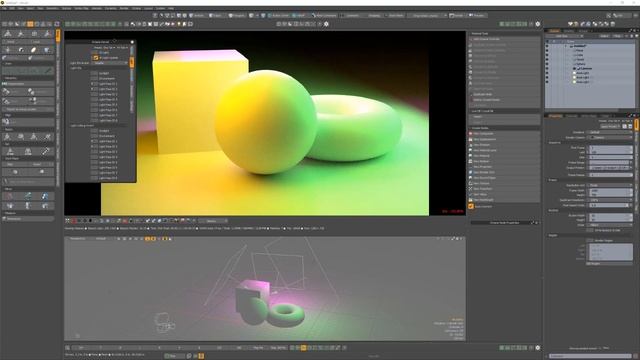Viewport: 640px width, 360px height.
Task: Hide the Camera item using its eye toggle
Action: [547, 69]
